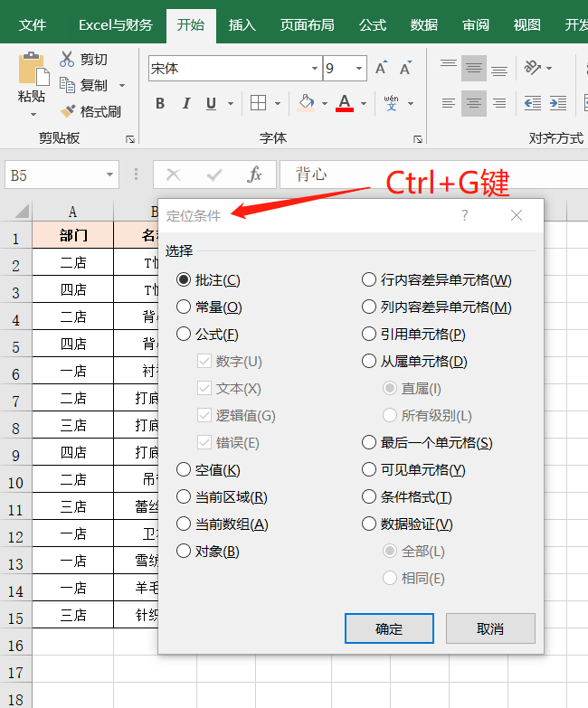Click the confirm entry checkmark in the formula bar
Viewport: 588px width, 708px height.
[214, 175]
